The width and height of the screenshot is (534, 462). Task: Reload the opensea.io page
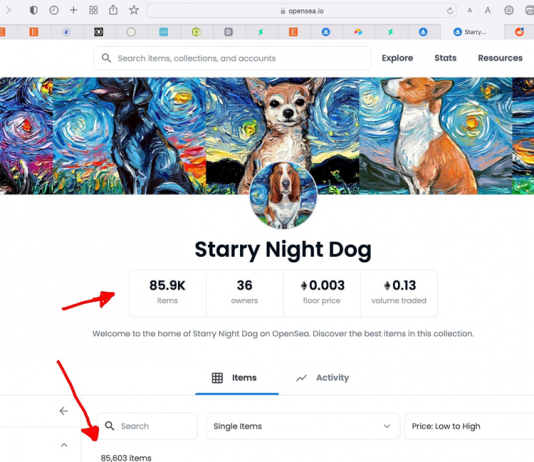[x=450, y=11]
